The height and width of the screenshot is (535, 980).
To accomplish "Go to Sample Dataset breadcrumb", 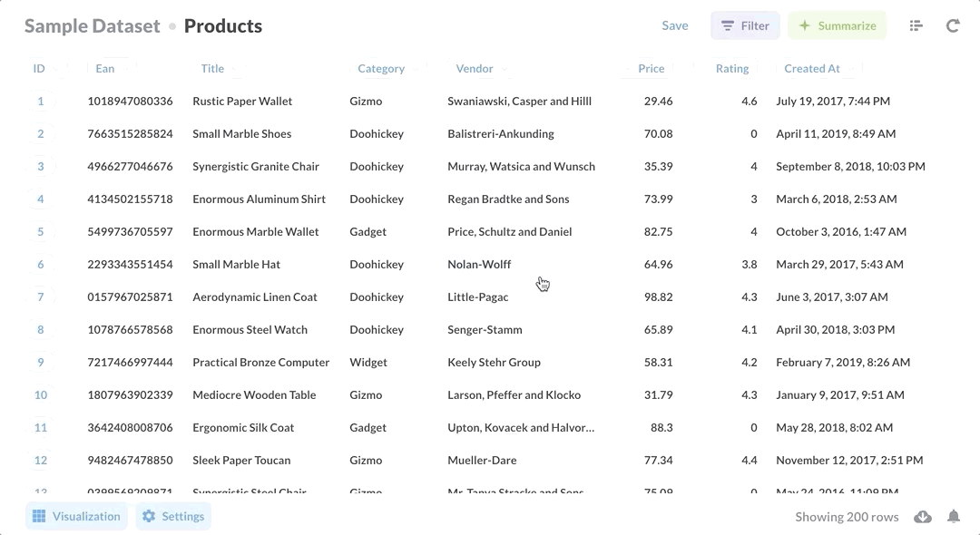I will (92, 26).
